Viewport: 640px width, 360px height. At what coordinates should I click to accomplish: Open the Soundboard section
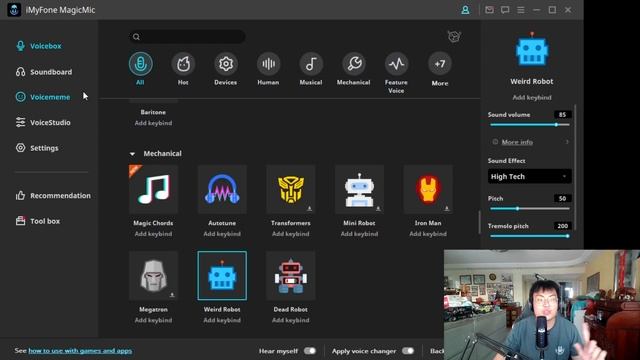click(x=44, y=72)
